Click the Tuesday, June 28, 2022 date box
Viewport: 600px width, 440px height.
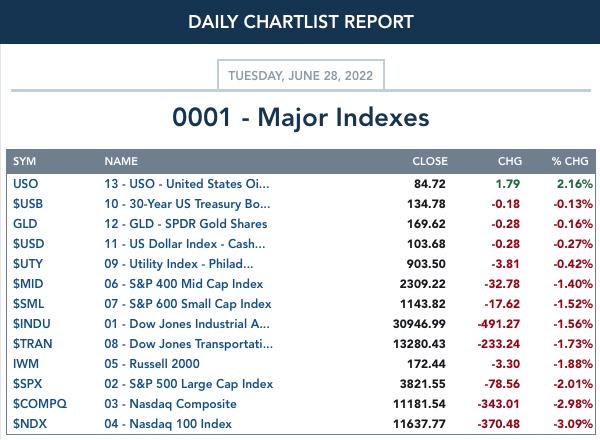click(x=301, y=75)
